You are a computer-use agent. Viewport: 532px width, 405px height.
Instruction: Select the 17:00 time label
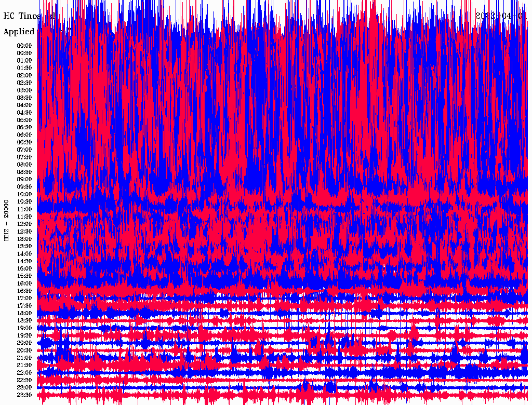click(x=24, y=299)
